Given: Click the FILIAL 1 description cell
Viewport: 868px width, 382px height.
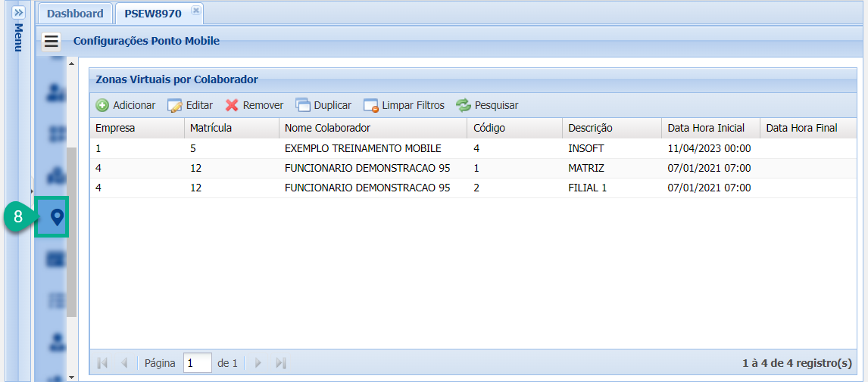Looking at the screenshot, I should tap(612, 188).
